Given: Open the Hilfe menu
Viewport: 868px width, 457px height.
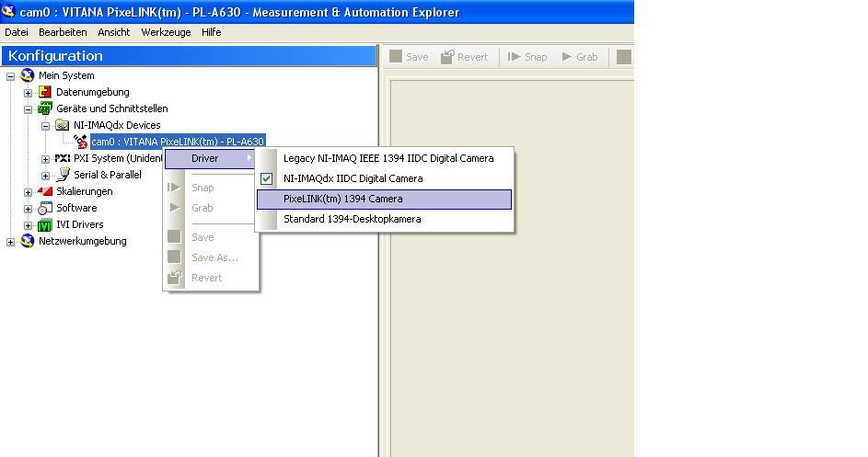Looking at the screenshot, I should point(212,32).
